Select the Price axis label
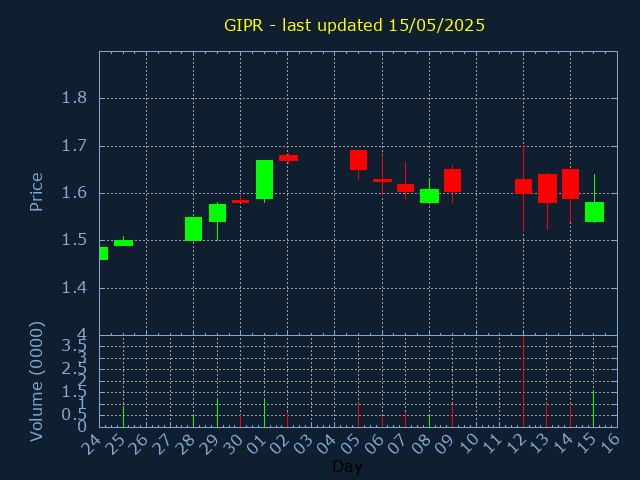Viewport: 640px width, 480px height. [x=36, y=192]
